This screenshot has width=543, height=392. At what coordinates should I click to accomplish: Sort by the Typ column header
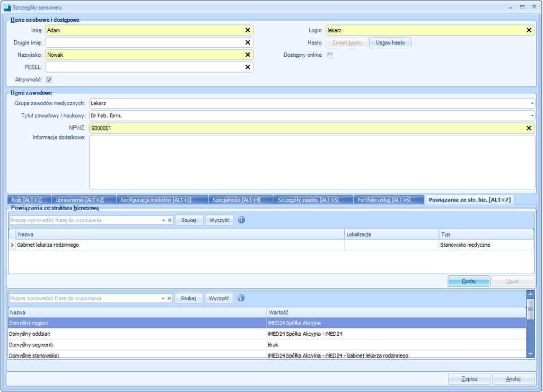coord(487,234)
